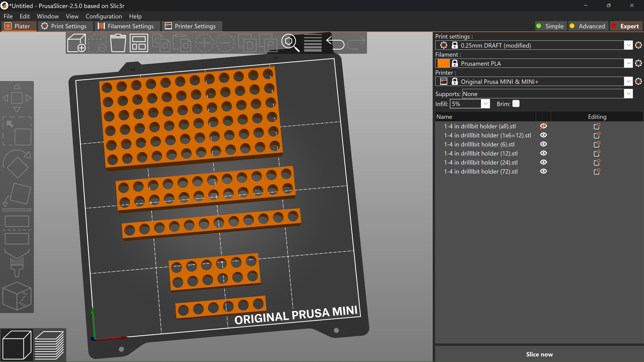Open filament settings gear beside Prusament PLA
The width and height of the screenshot is (644, 362).
click(638, 63)
